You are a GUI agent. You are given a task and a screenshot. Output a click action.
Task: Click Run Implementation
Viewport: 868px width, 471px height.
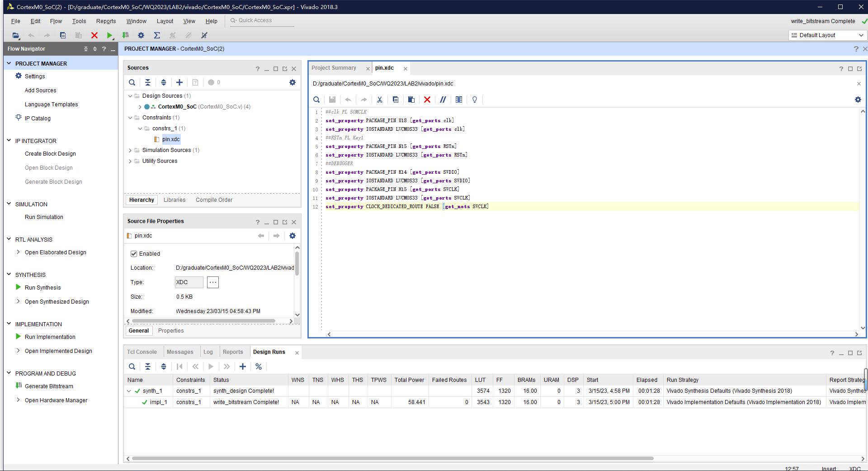[x=50, y=337]
